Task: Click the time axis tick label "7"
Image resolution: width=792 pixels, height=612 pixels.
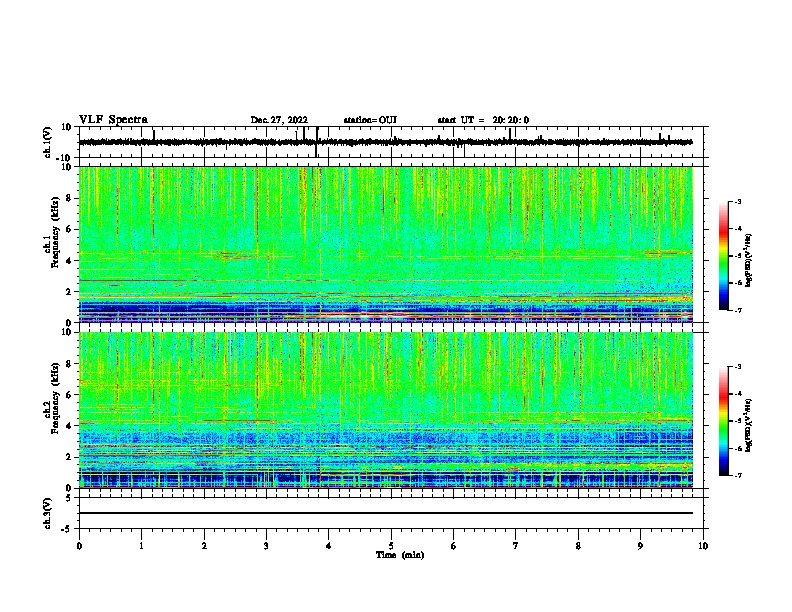Action: tap(516, 546)
